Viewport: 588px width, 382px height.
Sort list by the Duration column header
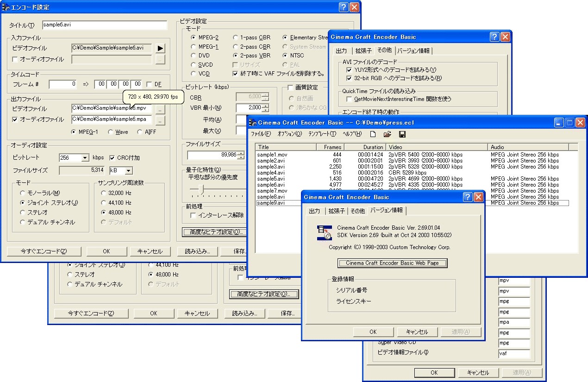364,147
